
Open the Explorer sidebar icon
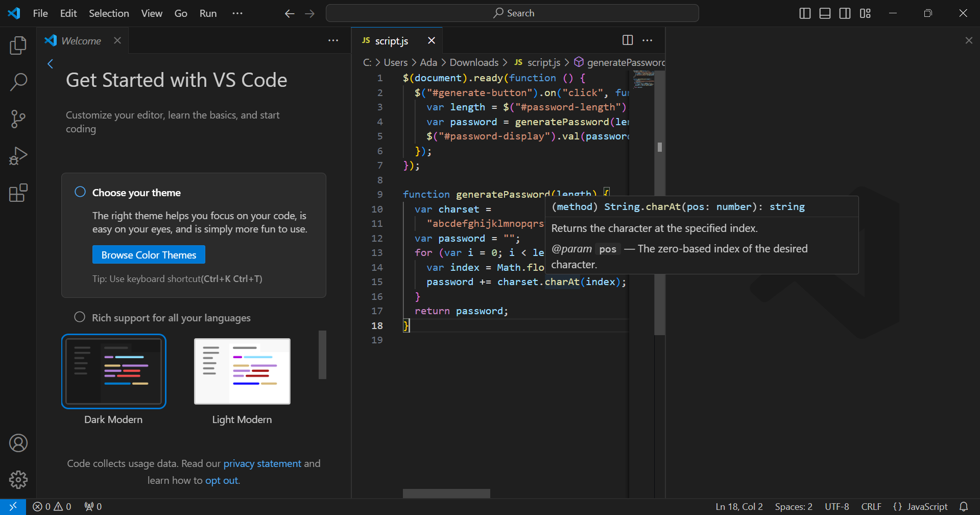[18, 45]
